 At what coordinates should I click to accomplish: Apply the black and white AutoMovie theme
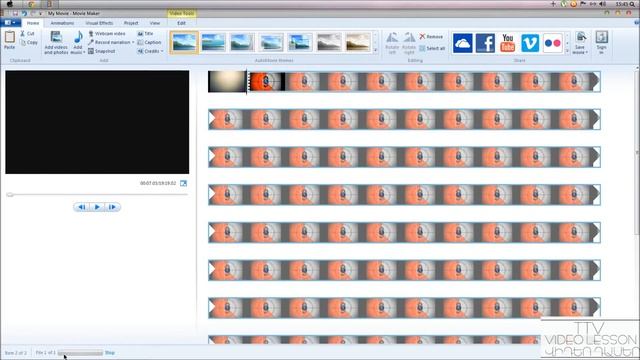pyautogui.click(x=329, y=42)
